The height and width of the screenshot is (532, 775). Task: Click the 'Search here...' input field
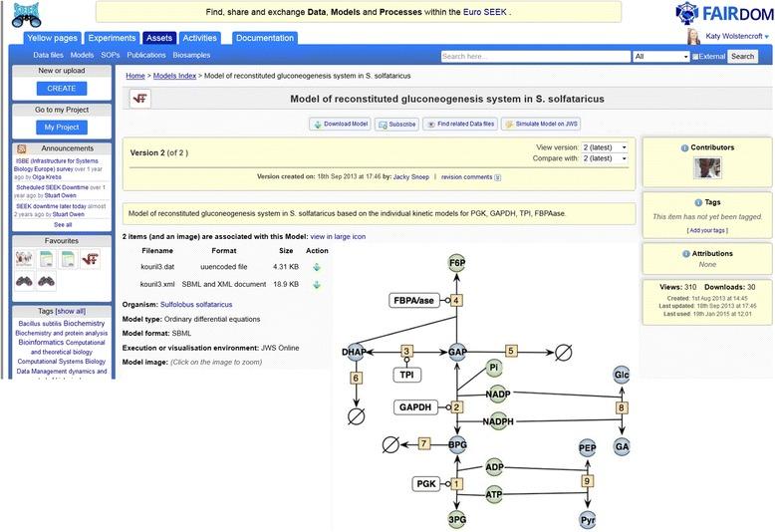coord(535,57)
